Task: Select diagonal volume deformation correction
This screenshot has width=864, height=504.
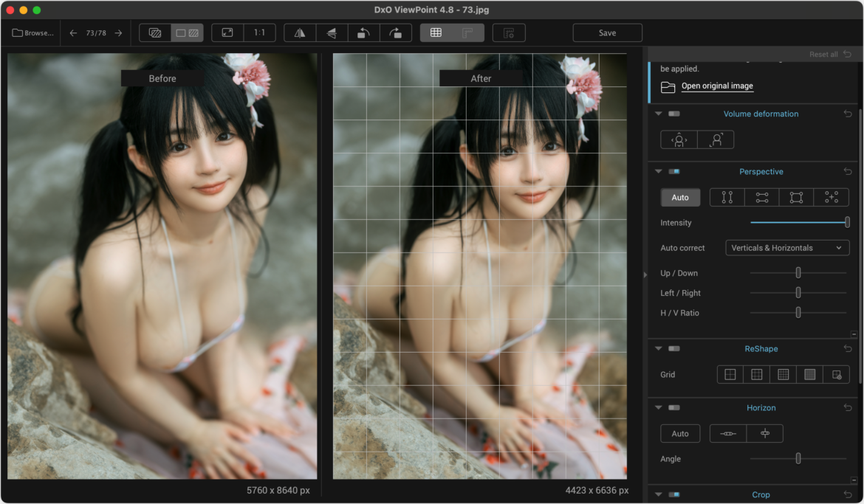Action: (x=716, y=140)
